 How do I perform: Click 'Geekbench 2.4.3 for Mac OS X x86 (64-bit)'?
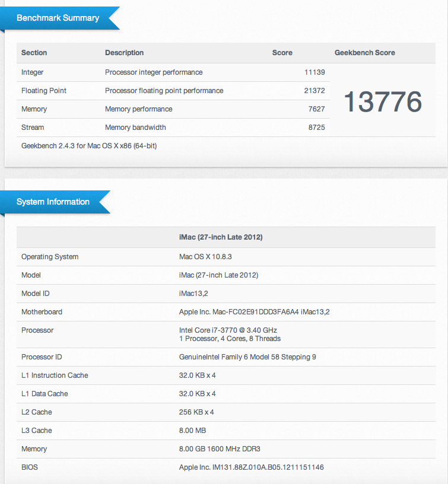(89, 146)
